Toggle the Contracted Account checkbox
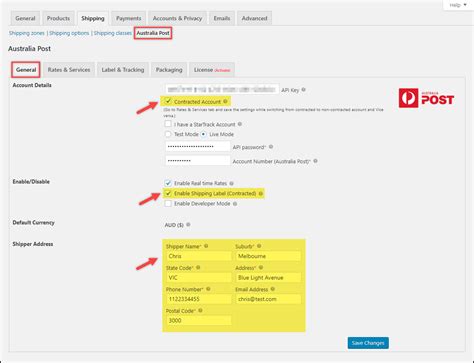The width and height of the screenshot is (474, 363). (x=168, y=101)
